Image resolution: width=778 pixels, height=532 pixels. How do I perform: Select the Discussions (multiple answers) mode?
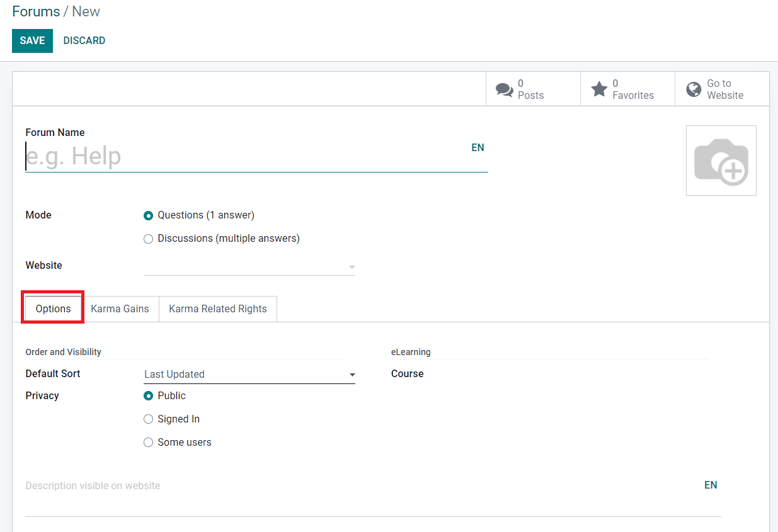[148, 239]
